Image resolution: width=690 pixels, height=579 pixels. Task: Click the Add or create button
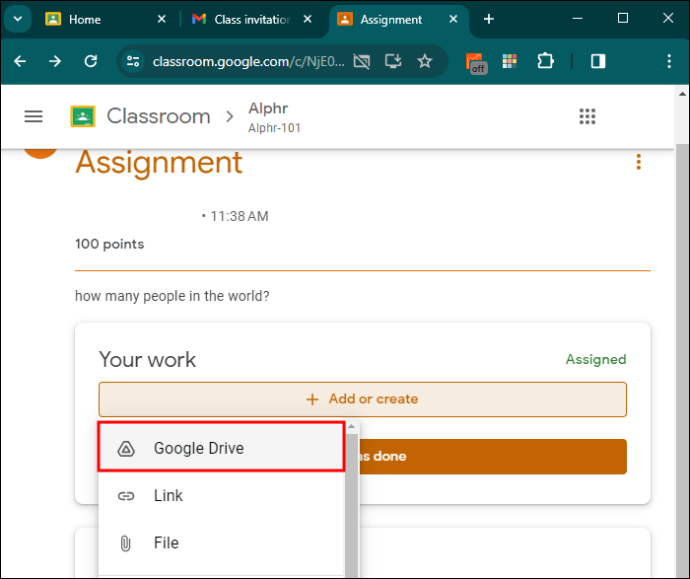(x=362, y=399)
